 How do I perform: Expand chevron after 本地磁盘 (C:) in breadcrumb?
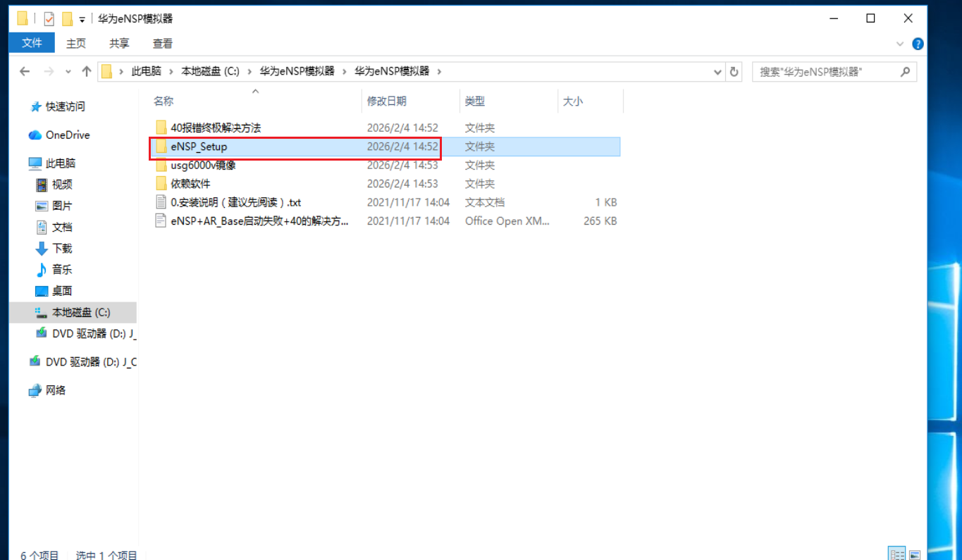[x=249, y=71]
